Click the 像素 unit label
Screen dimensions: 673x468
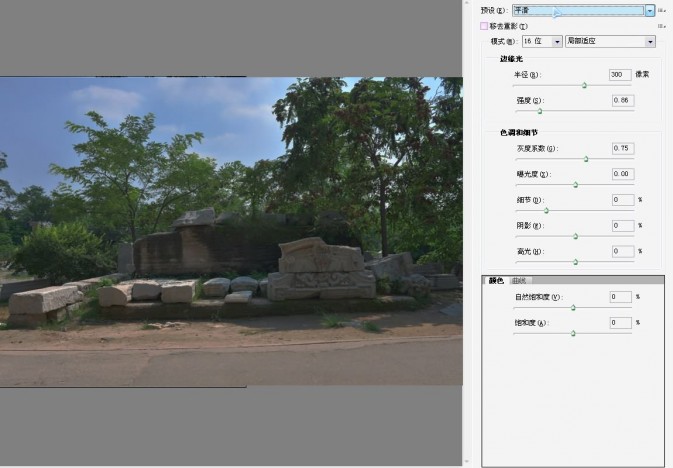click(643, 74)
